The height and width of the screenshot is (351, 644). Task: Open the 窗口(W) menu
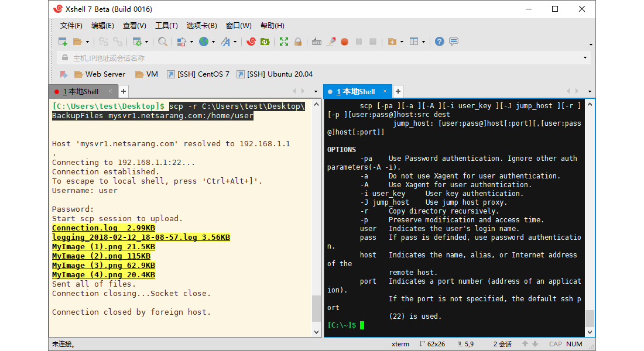point(239,26)
